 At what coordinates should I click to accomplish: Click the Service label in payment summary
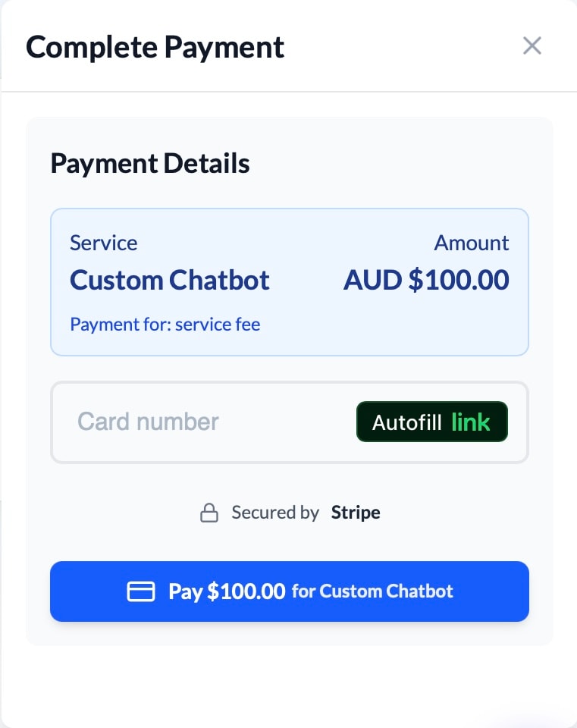pos(103,243)
